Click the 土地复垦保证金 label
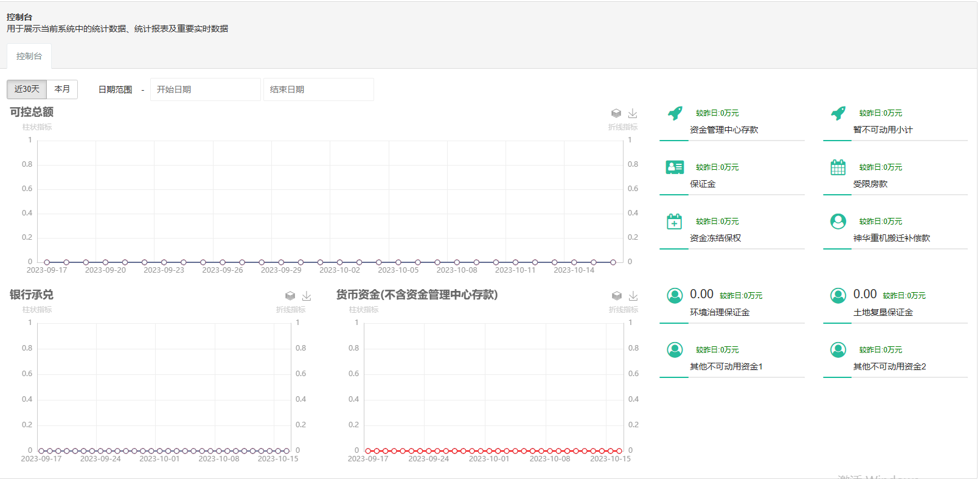The width and height of the screenshot is (980, 479). click(x=883, y=312)
